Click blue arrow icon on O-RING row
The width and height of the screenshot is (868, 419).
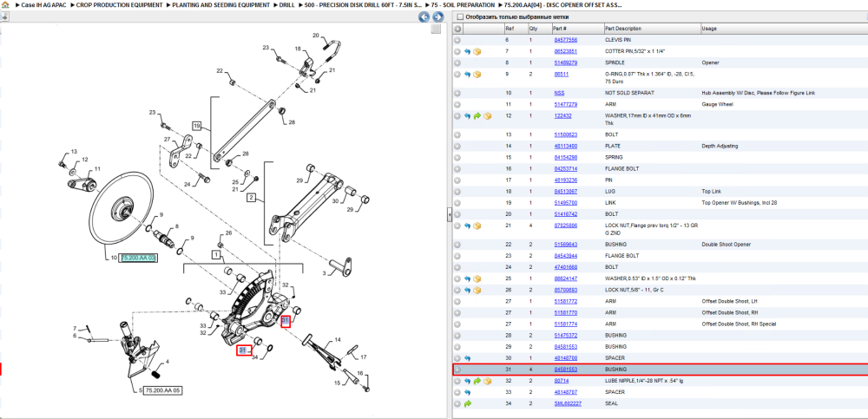tap(467, 74)
